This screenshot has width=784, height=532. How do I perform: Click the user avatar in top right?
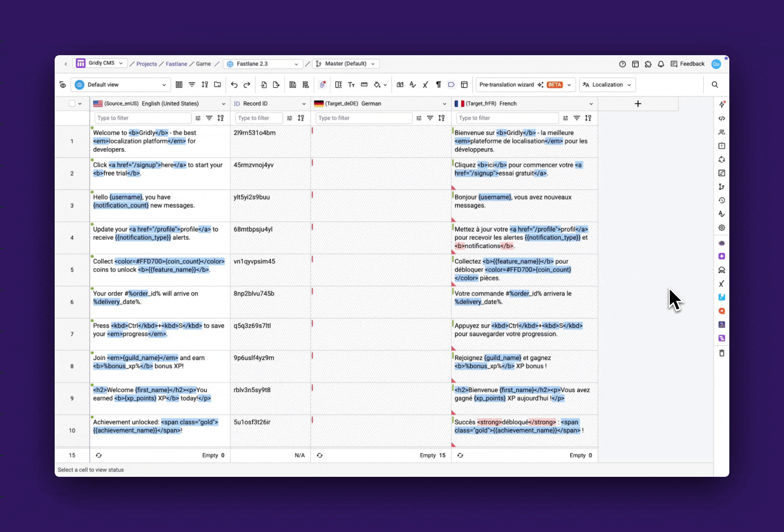(x=717, y=64)
